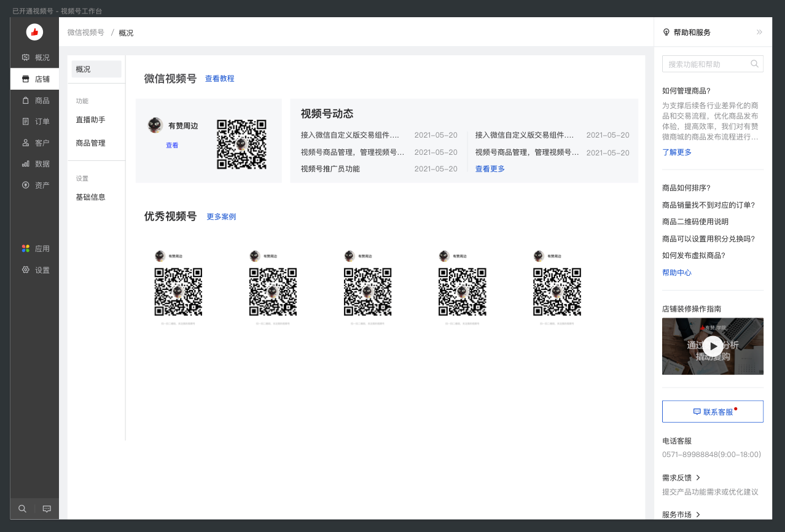Open 基础信息 under the submenu settings
This screenshot has height=532, width=785.
pos(90,197)
